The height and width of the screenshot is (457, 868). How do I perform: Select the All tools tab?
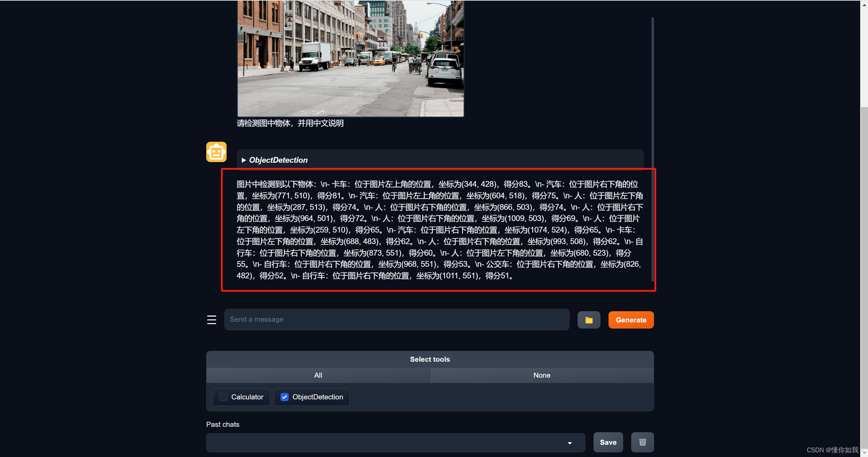point(318,375)
